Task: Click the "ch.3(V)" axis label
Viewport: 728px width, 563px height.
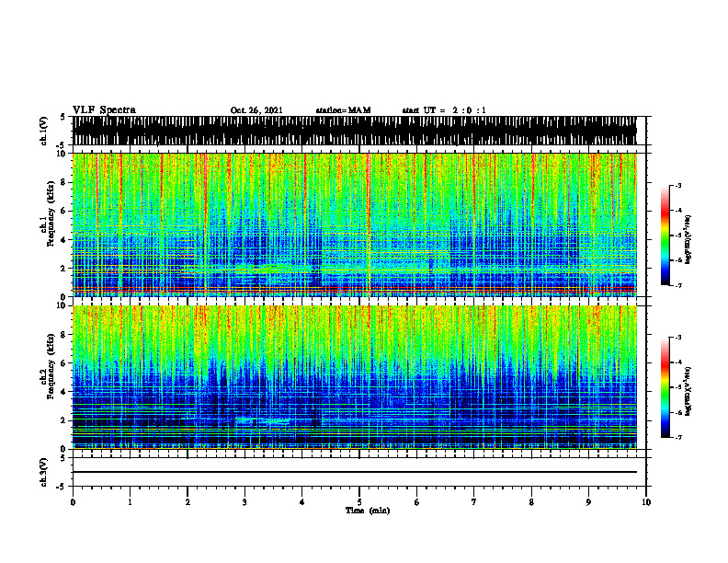Action: [x=43, y=472]
